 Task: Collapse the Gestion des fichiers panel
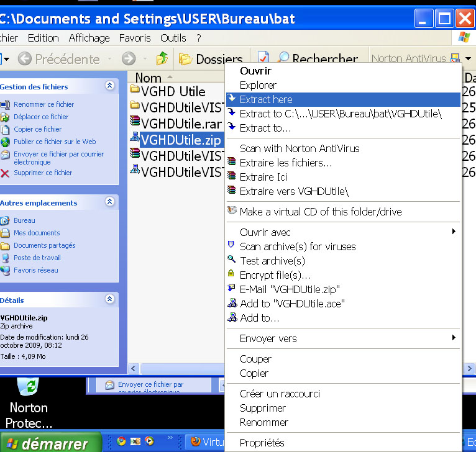[x=110, y=86]
